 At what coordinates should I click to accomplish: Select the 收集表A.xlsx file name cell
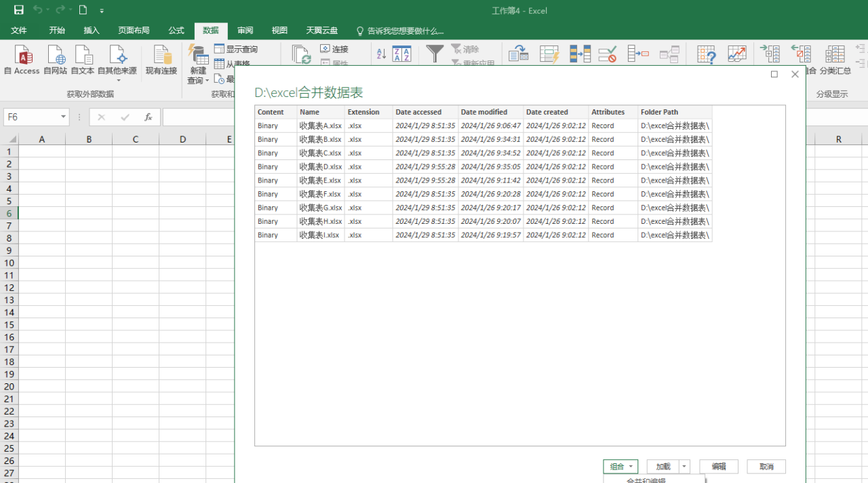tap(321, 125)
